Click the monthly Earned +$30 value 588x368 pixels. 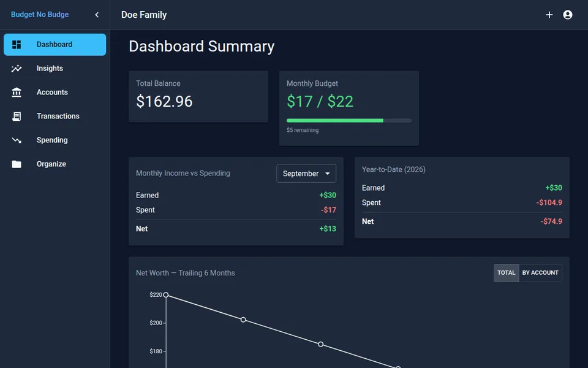point(328,195)
